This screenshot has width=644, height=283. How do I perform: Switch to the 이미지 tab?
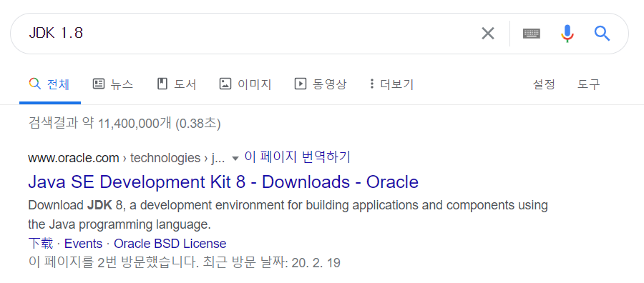point(245,84)
